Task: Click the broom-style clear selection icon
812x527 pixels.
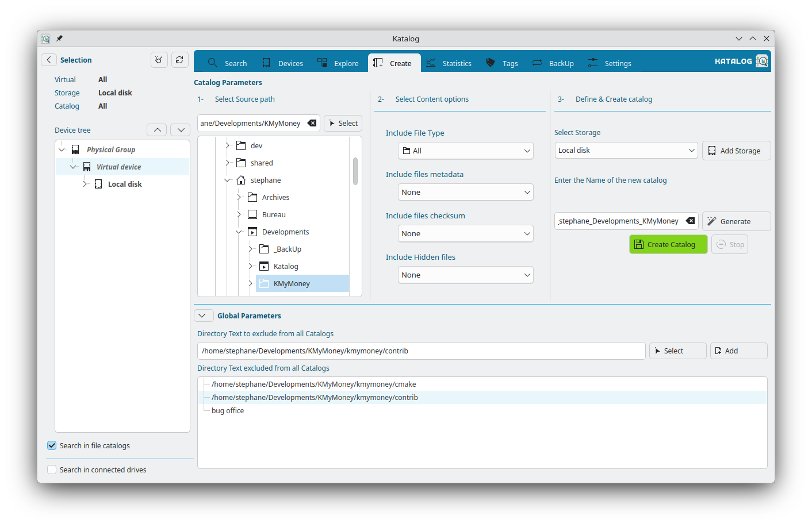Action: click(159, 59)
